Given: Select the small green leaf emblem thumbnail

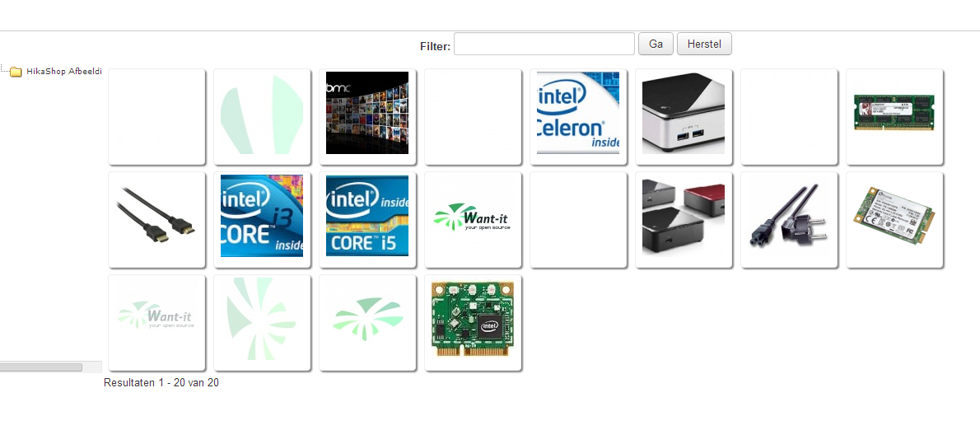Looking at the screenshot, I should pyautogui.click(x=367, y=323).
